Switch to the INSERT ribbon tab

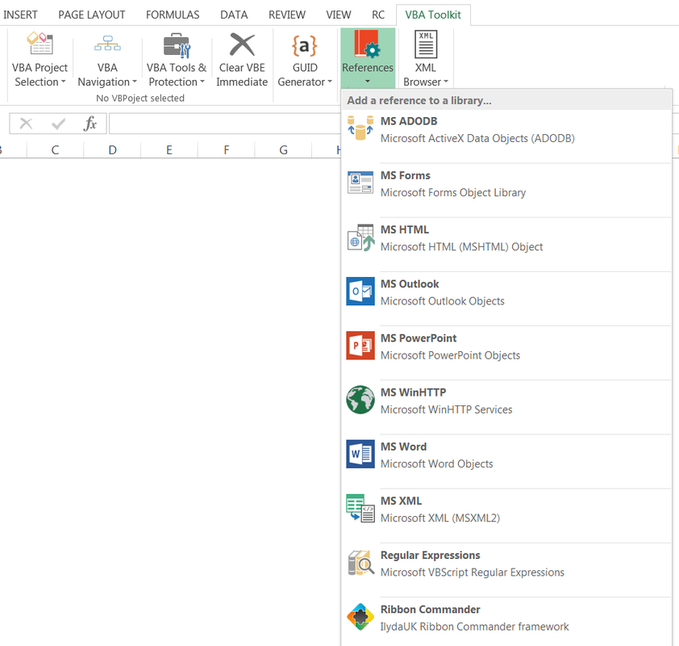[20, 15]
